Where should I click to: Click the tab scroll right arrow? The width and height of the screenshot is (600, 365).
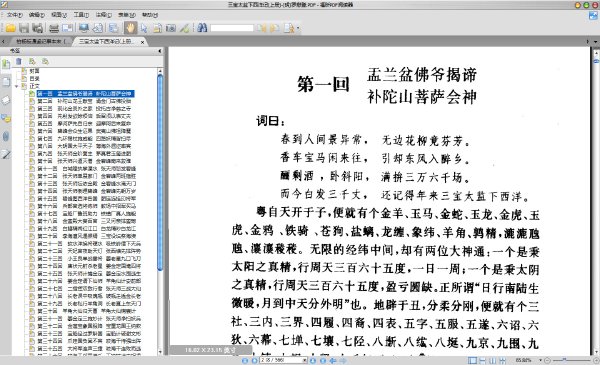[588, 41]
